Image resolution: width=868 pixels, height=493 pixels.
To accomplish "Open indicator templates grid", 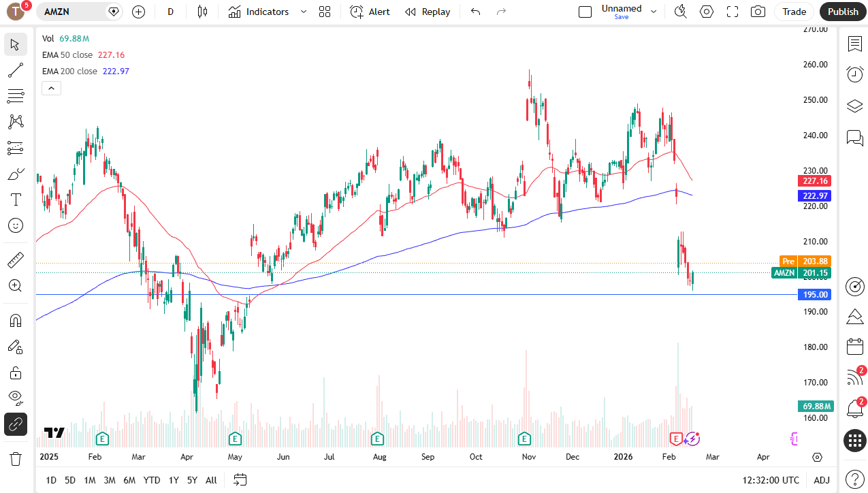I will [325, 12].
